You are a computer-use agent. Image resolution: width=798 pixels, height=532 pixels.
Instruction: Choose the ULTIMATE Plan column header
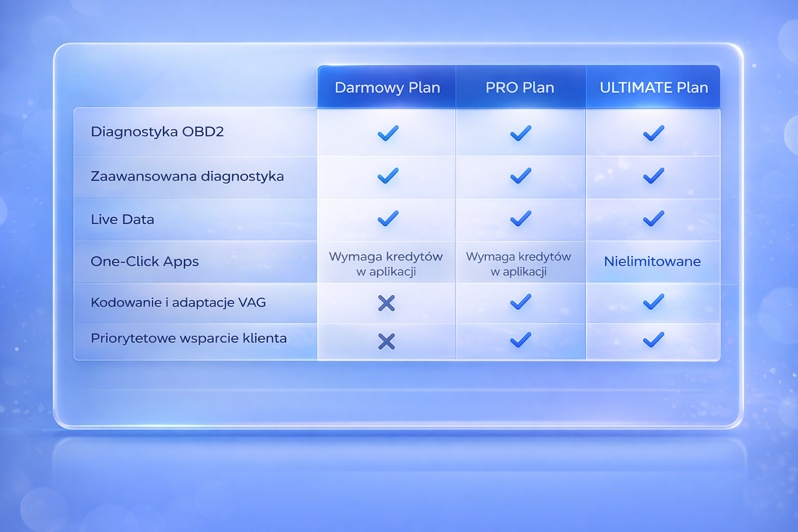coord(654,87)
